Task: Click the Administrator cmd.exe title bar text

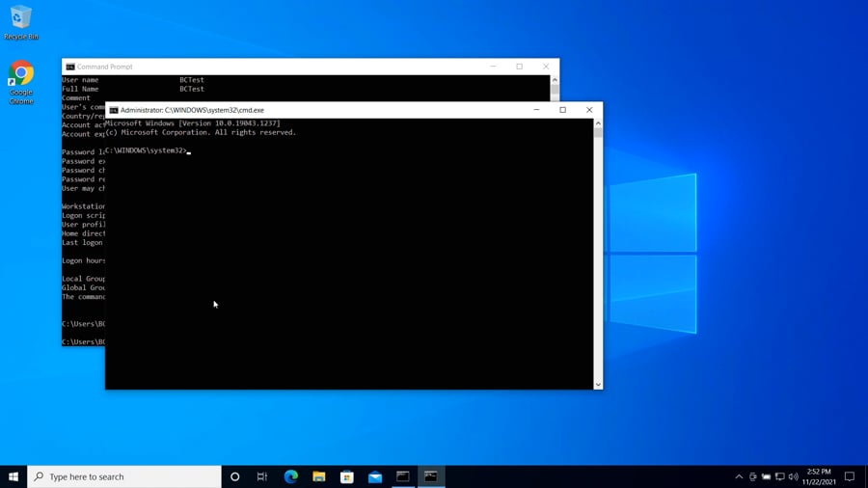Action: 192,110
